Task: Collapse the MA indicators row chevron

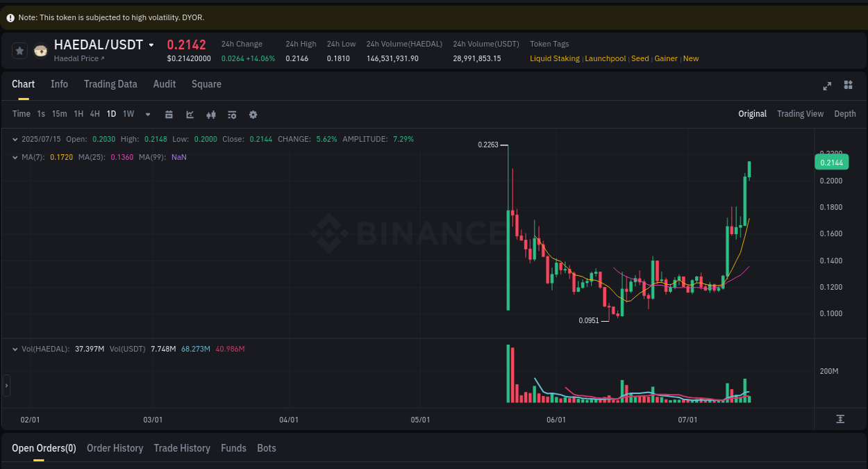Action: tap(15, 157)
